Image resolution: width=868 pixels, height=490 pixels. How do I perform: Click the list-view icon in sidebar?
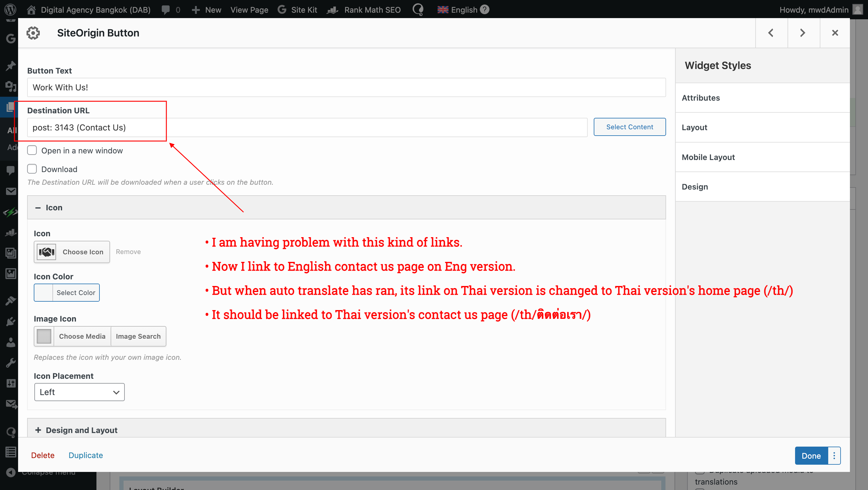click(11, 452)
